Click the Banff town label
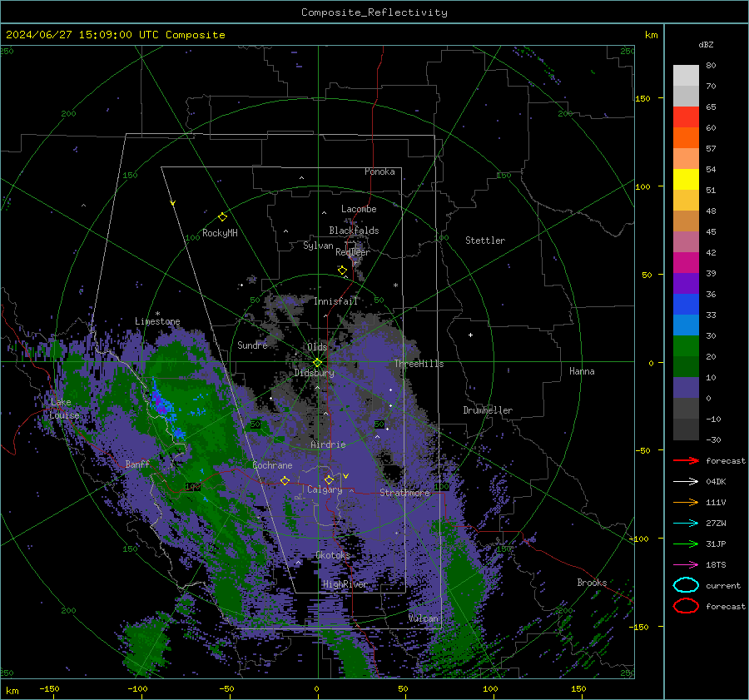 137,464
